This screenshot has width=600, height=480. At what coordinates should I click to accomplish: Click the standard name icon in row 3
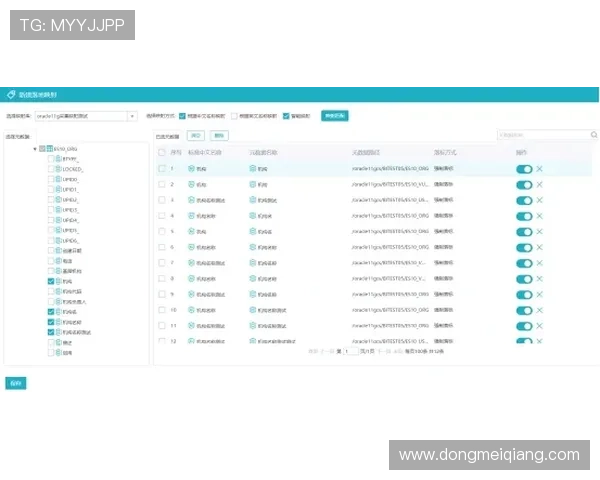point(192,200)
